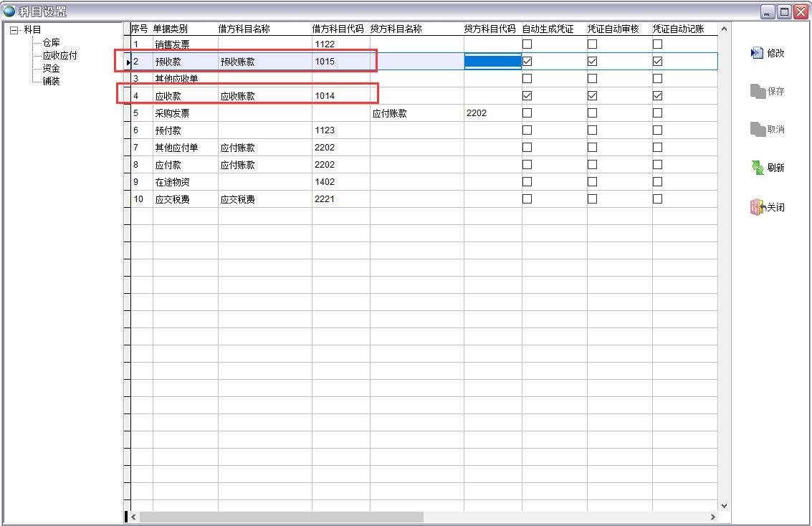This screenshot has width=812, height=526.
Task: Select the 应交税费 row's 单据类别 cell
Action: point(173,199)
